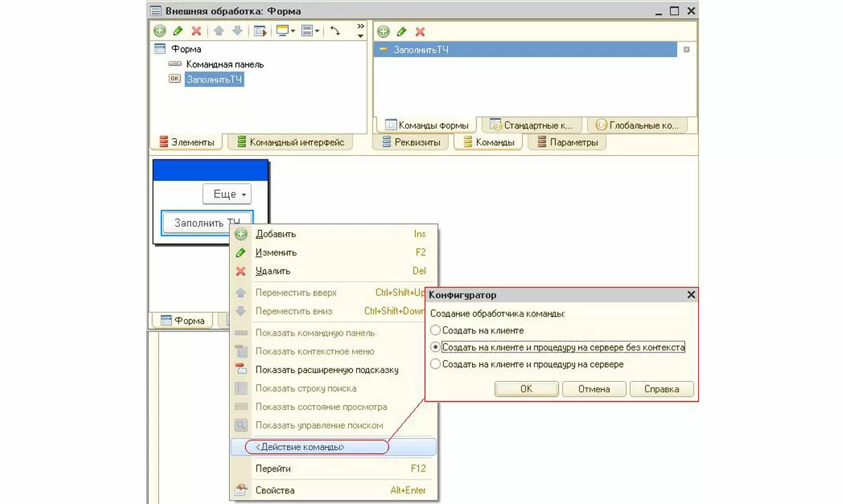Switch to the 'Реквизиты' tab
This screenshot has width=843, height=504.
point(412,142)
